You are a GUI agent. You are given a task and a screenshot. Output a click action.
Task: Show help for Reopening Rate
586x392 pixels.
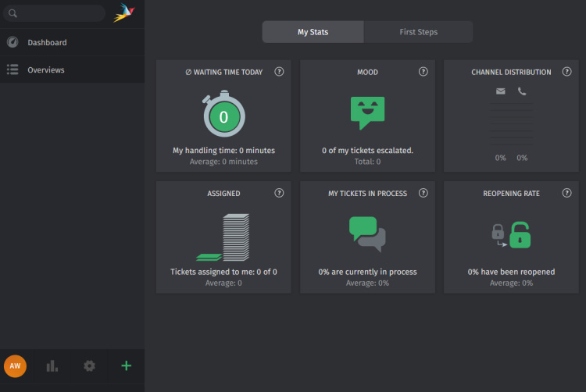click(x=566, y=193)
